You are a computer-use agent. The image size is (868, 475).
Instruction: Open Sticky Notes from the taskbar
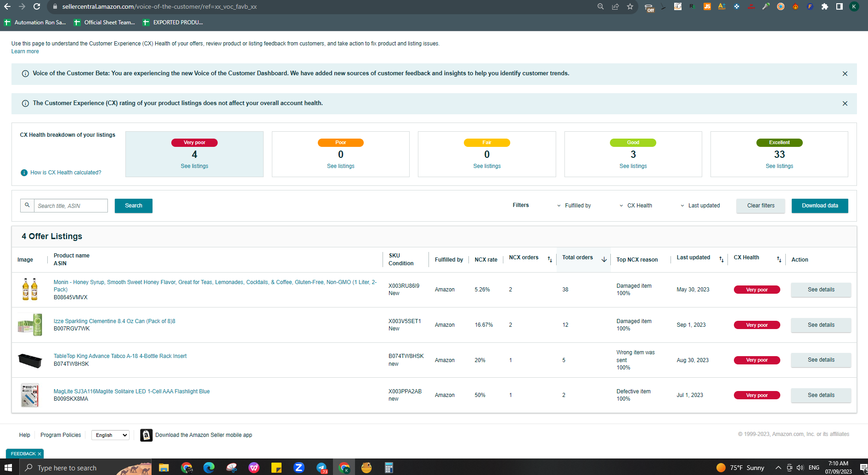click(x=276, y=468)
